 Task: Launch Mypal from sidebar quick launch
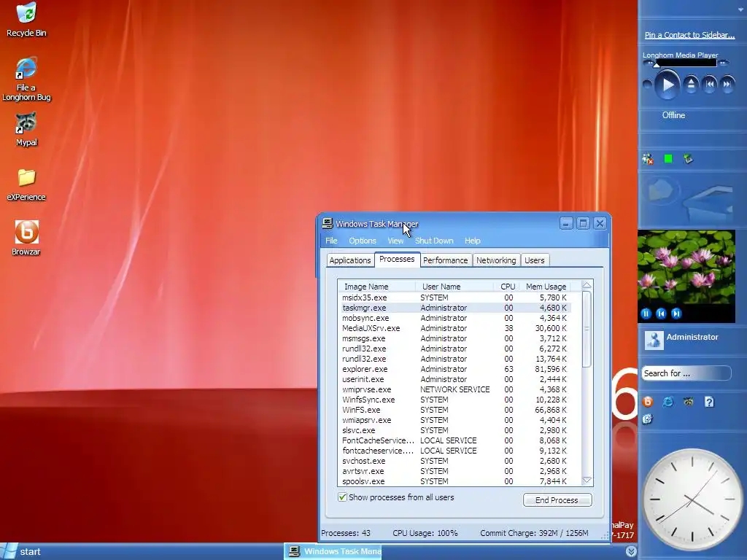pyautogui.click(x=689, y=402)
